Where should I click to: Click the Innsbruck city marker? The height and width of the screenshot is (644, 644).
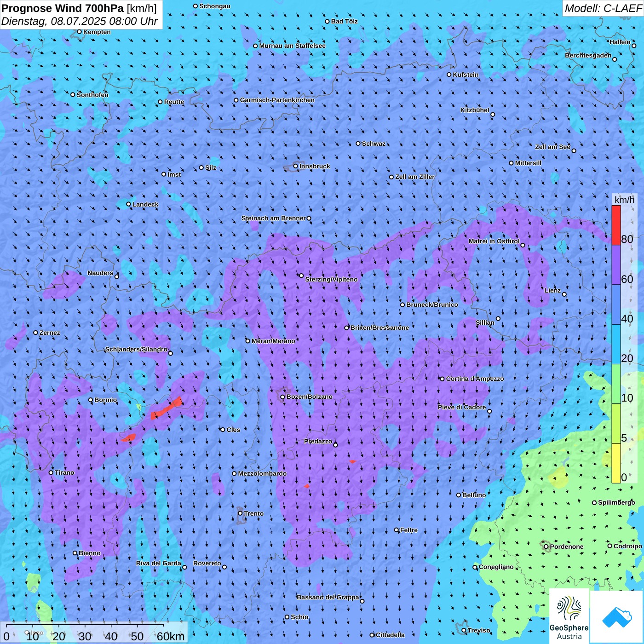(296, 167)
